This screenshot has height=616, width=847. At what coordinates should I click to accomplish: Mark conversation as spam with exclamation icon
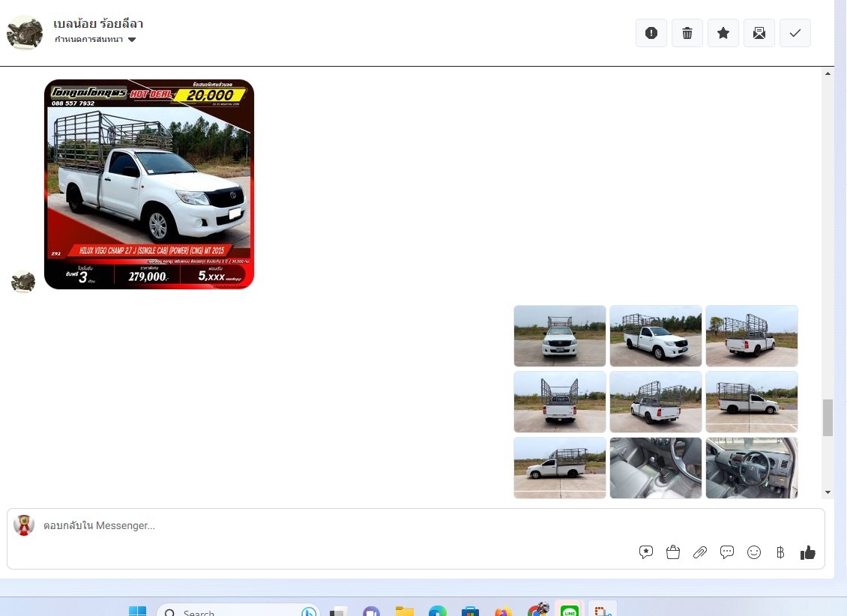click(x=651, y=33)
